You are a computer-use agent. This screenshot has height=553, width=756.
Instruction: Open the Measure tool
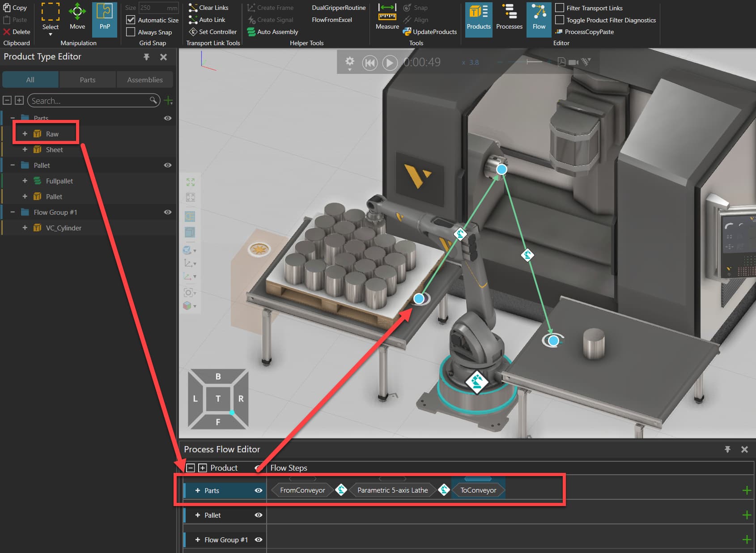click(x=387, y=17)
